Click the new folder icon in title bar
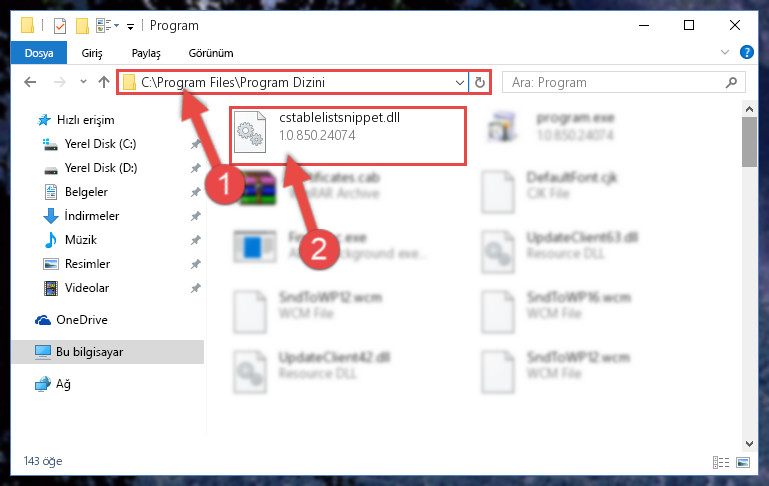 (x=82, y=26)
